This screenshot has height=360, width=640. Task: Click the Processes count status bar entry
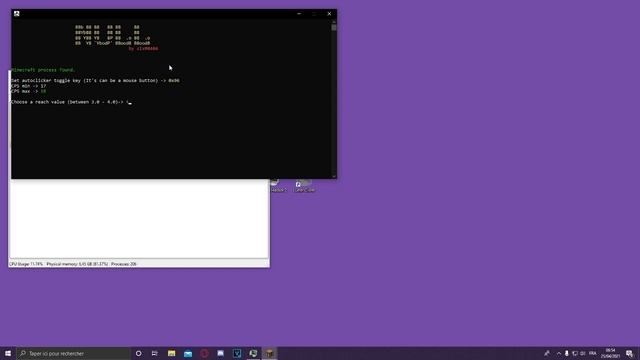click(x=124, y=264)
